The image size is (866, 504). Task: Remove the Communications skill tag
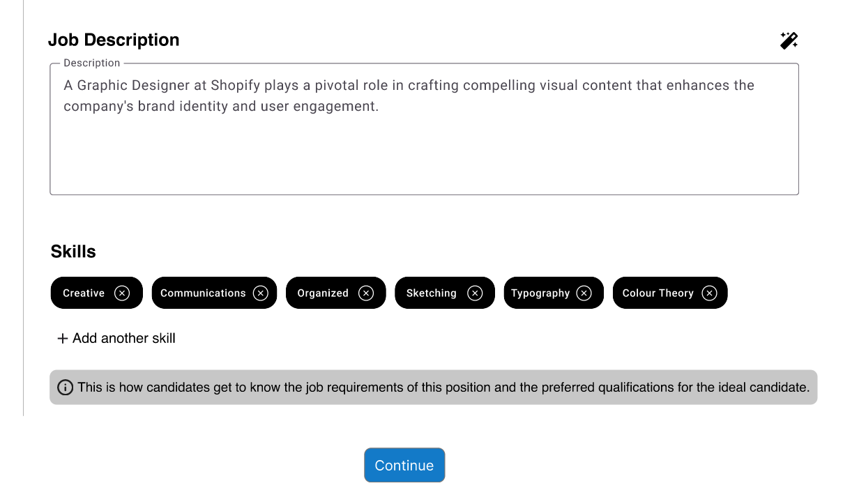tap(261, 293)
